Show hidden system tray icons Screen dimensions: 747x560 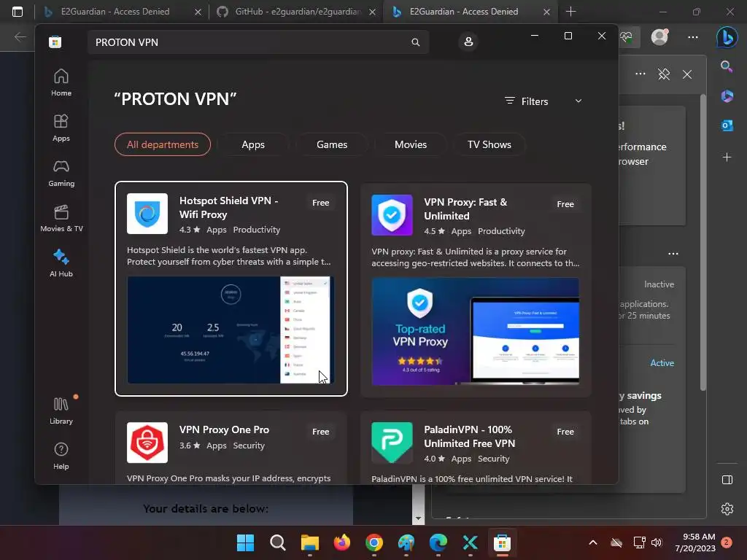tap(593, 542)
